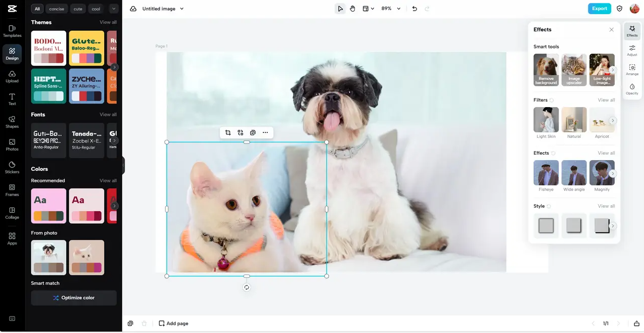Show more Styles with arrow
This screenshot has height=333, width=644.
pos(613,226)
